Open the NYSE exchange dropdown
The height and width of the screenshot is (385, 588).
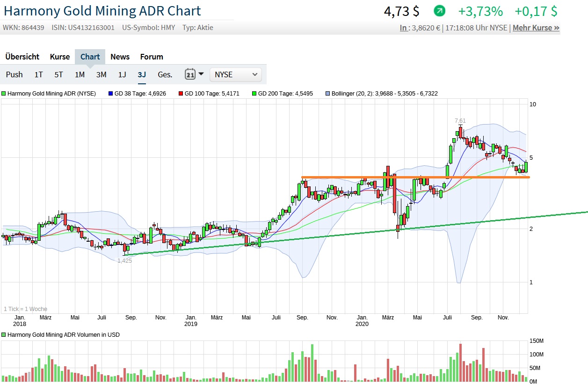click(x=235, y=74)
